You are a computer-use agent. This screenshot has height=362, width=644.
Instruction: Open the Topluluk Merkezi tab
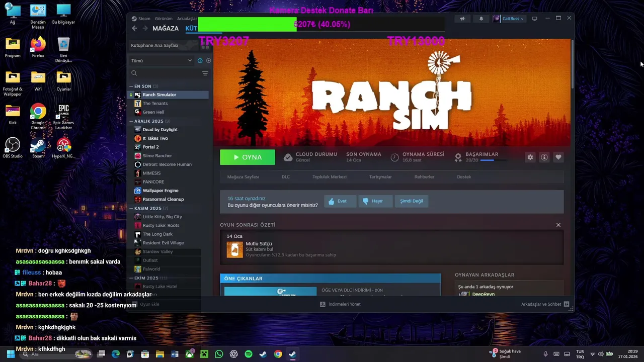[330, 177]
